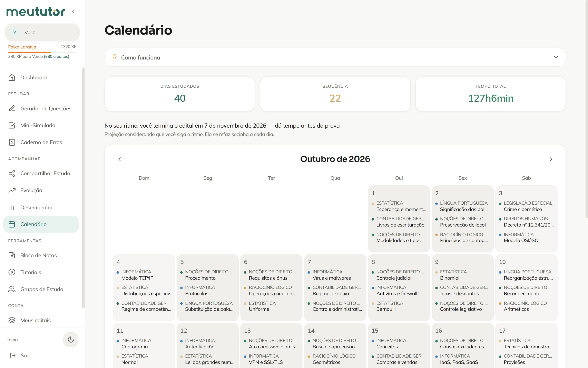Click 'Busca e apreensão' entry on day 14
This screenshot has width=588, height=368.
(333, 347)
